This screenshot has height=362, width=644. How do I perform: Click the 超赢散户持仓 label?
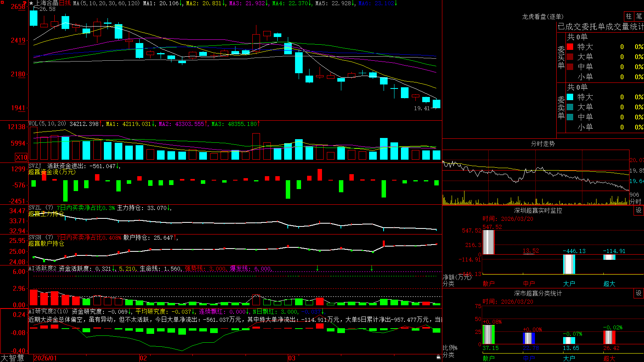46,243
